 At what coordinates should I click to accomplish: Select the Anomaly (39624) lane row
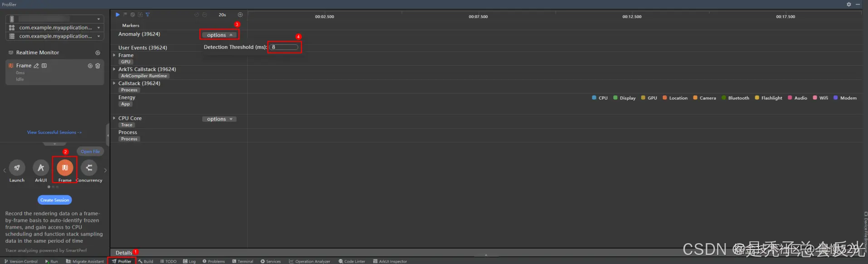pos(139,34)
